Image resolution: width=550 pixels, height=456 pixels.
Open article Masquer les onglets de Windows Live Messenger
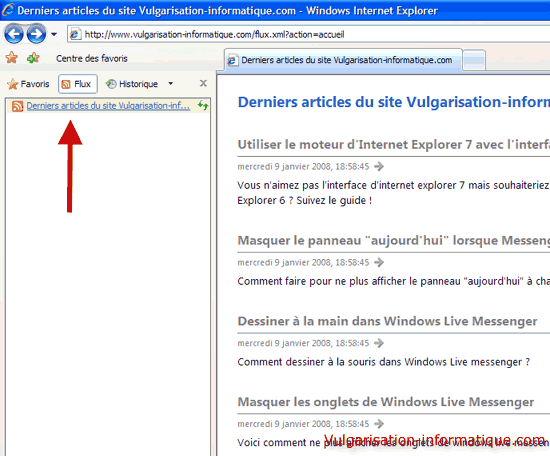(x=386, y=402)
